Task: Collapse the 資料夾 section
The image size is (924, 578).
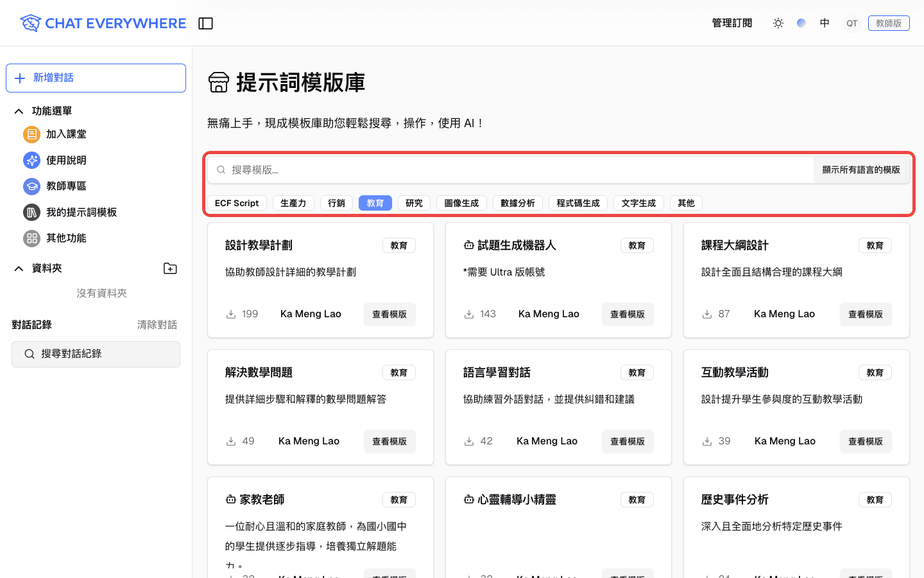Action: (x=19, y=268)
